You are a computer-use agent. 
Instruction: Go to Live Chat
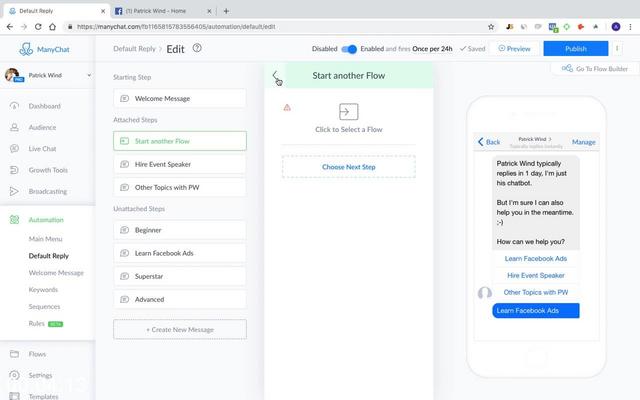pos(42,149)
